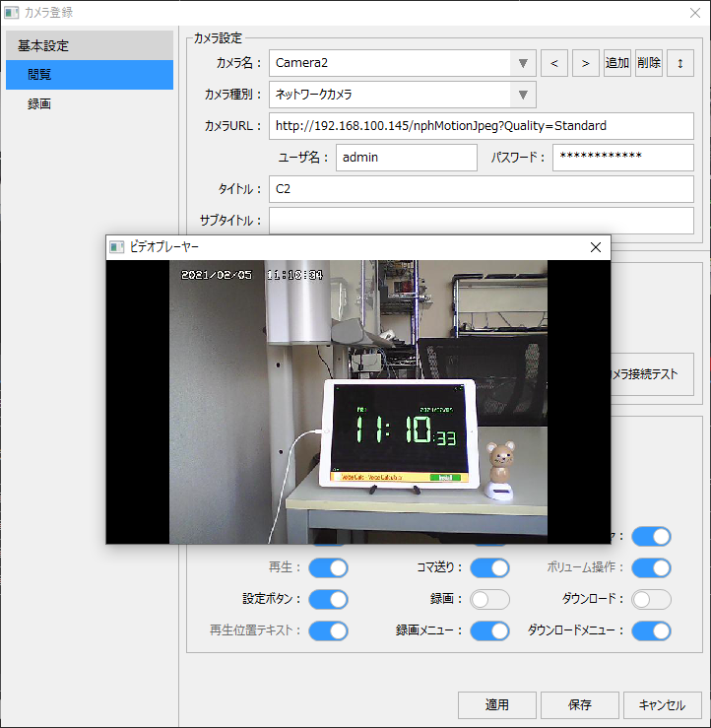The height and width of the screenshot is (728, 711).
Task: Click the reorder up-down arrow button
Action: point(679,63)
